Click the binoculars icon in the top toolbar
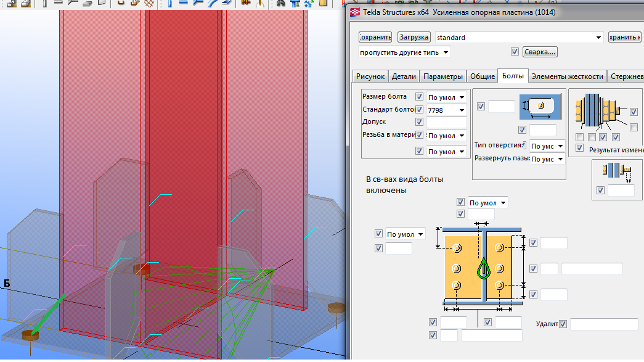Viewport: 644px width, 362px height. [280, 4]
